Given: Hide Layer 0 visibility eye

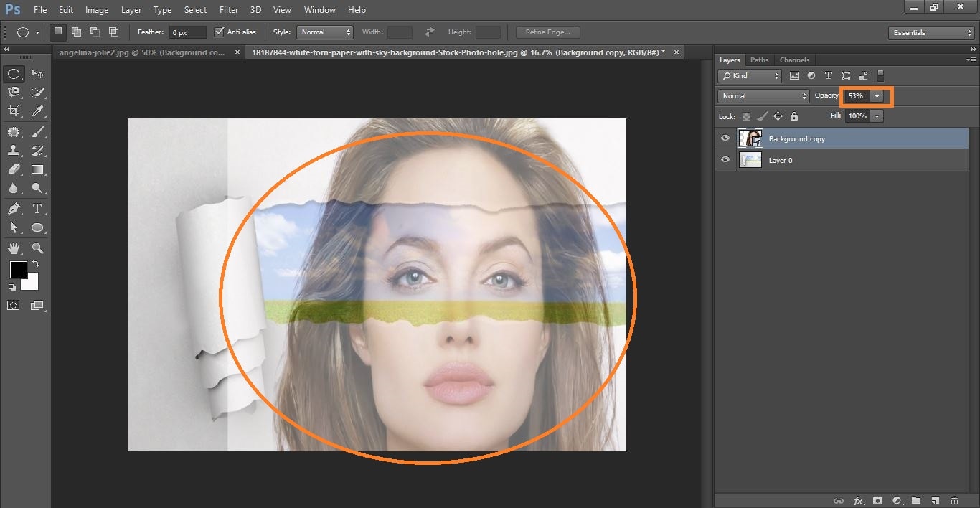Looking at the screenshot, I should coord(725,160).
